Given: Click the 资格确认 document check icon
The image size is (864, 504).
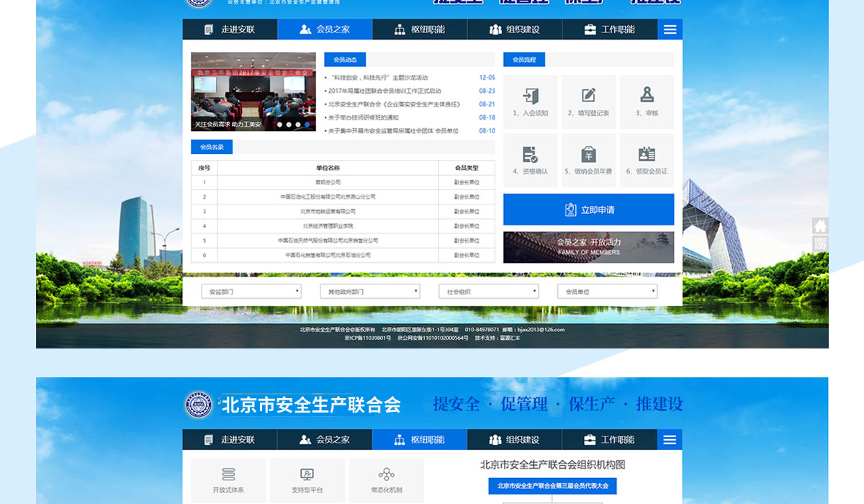Looking at the screenshot, I should (x=531, y=154).
